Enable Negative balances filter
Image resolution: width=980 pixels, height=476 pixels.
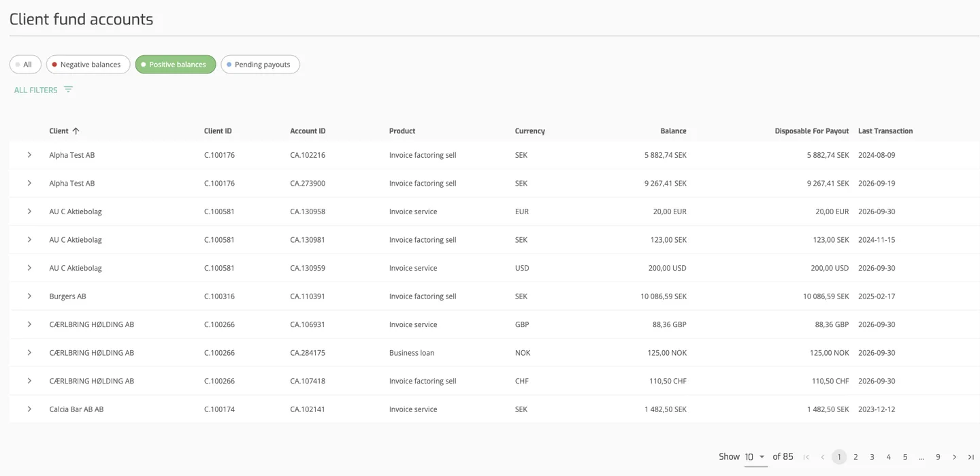(88, 65)
